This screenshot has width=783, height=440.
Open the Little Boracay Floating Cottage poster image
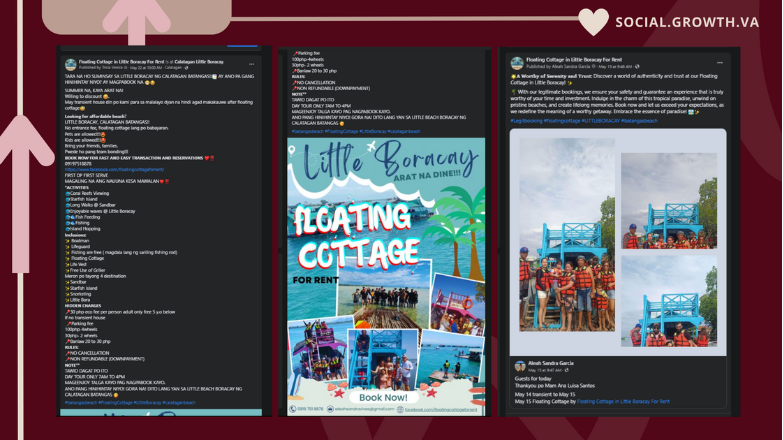click(x=386, y=277)
